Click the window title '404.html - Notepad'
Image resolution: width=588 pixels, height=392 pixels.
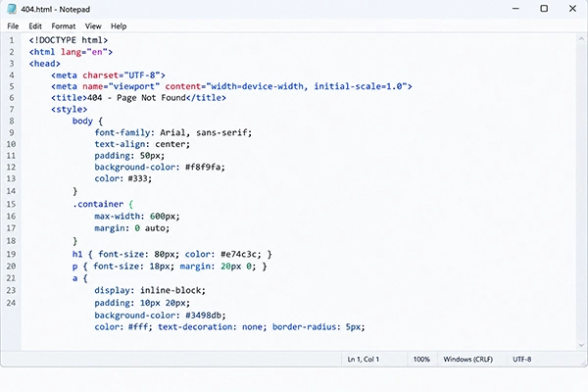coord(56,10)
